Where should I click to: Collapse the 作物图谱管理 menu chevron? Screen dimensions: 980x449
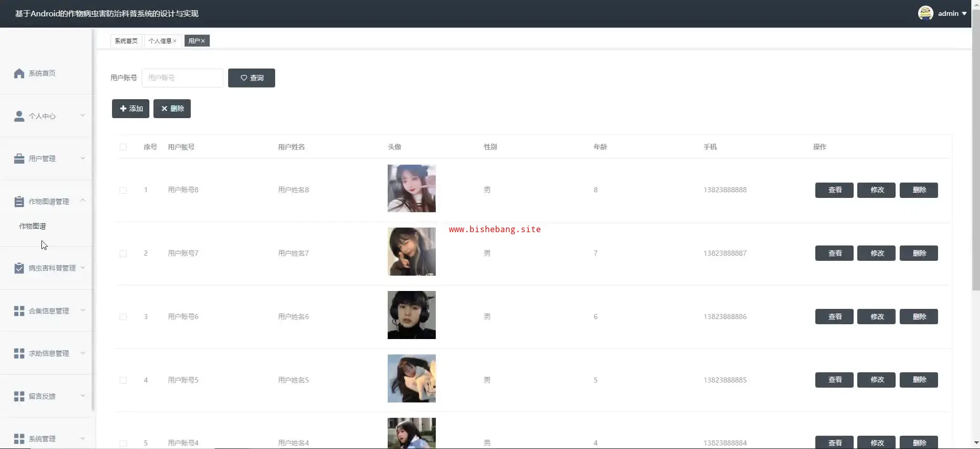83,200
